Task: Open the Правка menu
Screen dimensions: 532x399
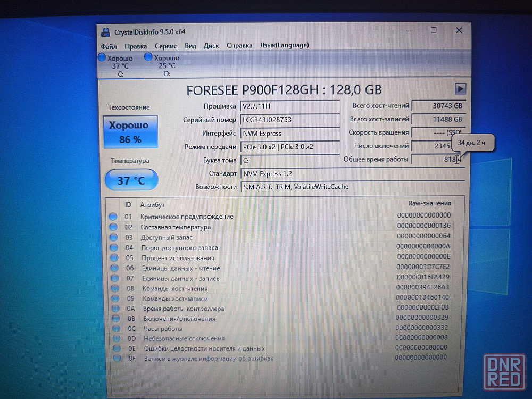Action: pos(135,46)
